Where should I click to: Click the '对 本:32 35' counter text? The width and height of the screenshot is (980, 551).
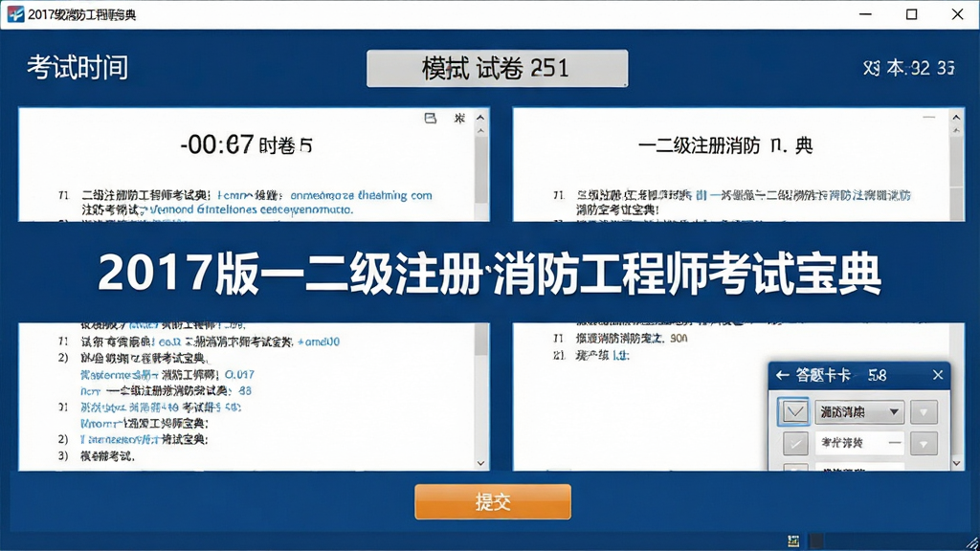point(909,68)
